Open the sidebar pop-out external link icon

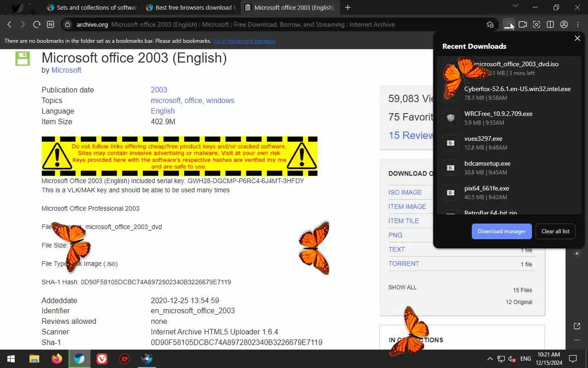click(577, 326)
